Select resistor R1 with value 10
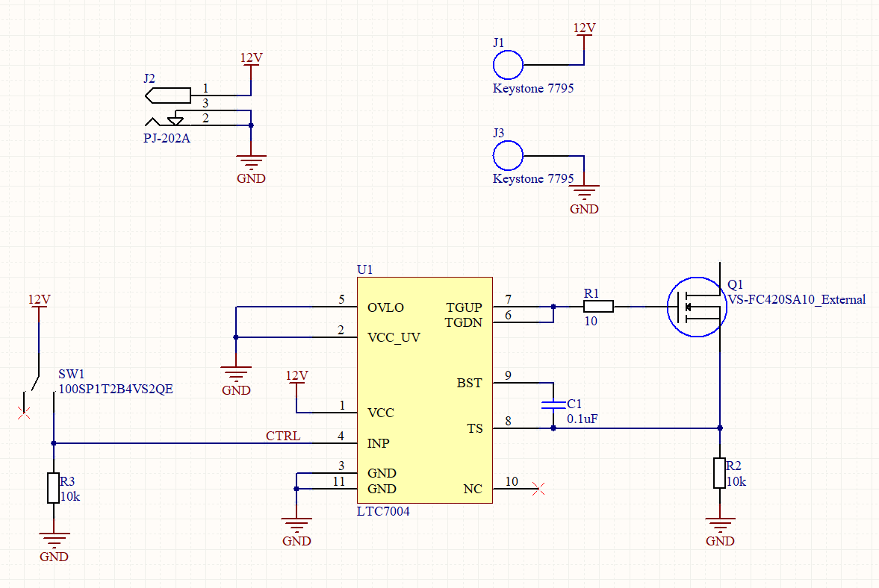Image resolution: width=879 pixels, height=588 pixels. tap(597, 306)
